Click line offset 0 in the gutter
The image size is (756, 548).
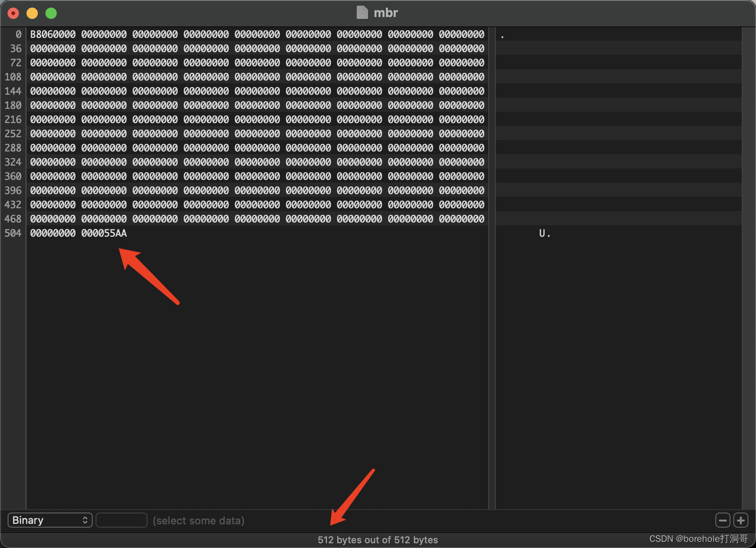(x=18, y=35)
